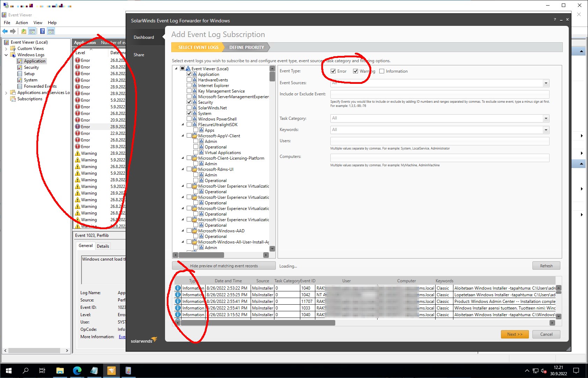Open the Action menu in Event Viewer
This screenshot has height=378, width=588.
coord(22,23)
